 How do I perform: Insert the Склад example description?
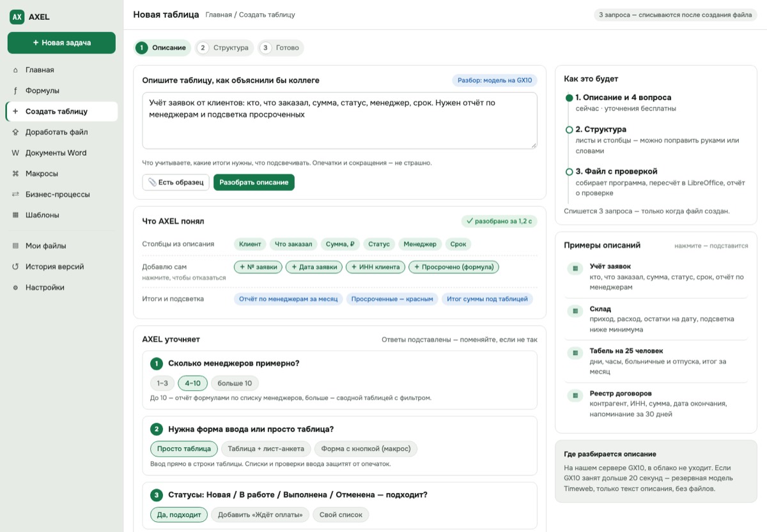coord(656,319)
